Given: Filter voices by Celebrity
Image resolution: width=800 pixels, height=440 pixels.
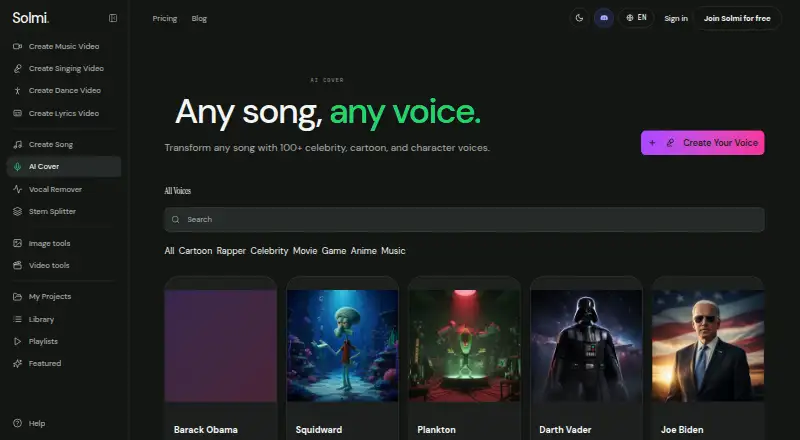Looking at the screenshot, I should [x=269, y=251].
